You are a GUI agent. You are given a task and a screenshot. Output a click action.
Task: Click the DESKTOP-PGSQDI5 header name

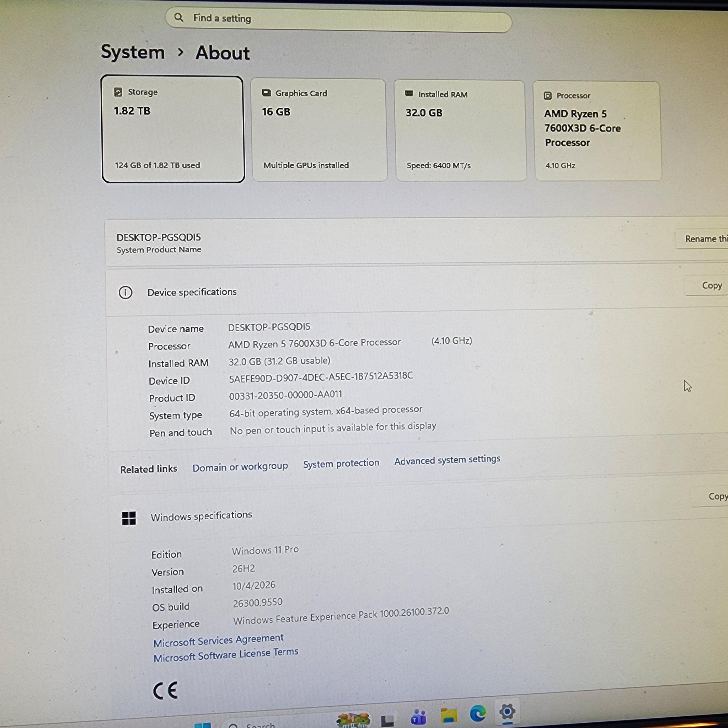pyautogui.click(x=159, y=237)
